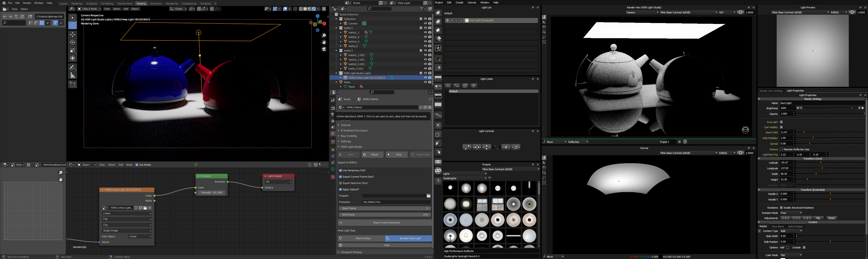868x259 pixels.
Task: Enable Export Selection Only checkbox
Action: coord(340,183)
